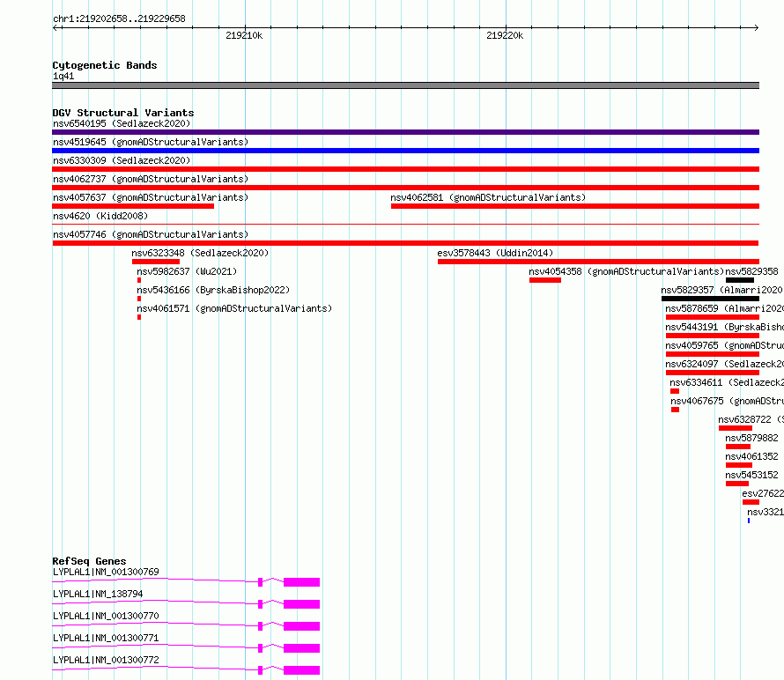Open nsv5443191 ByrskaBishop variant label
This screenshot has height=680, width=784.
724,327
